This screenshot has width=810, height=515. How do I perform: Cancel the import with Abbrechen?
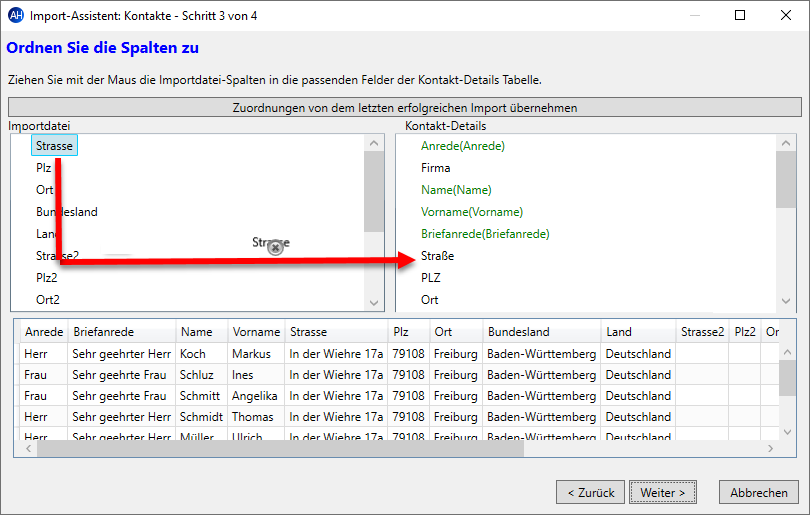(758, 492)
